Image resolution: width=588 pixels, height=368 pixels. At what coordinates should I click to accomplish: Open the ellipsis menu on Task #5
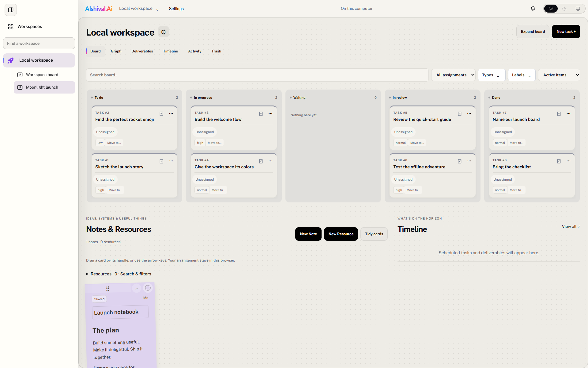point(469,113)
